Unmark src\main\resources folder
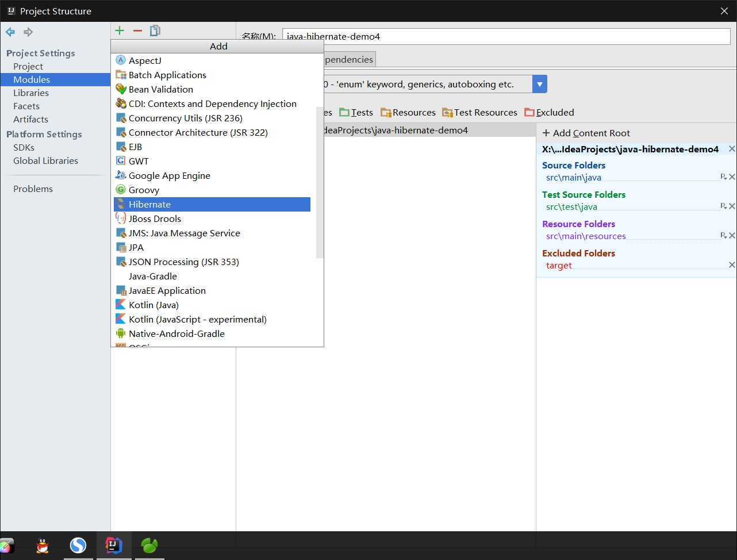This screenshot has width=737, height=560. coord(732,236)
